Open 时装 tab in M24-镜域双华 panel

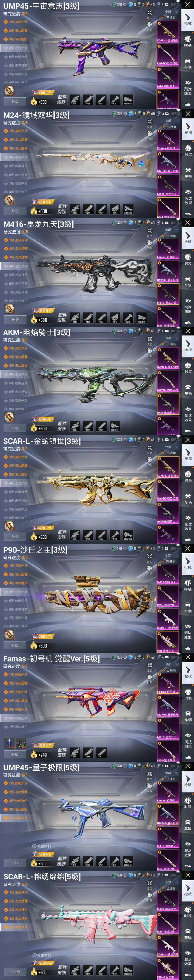pyautogui.click(x=188, y=149)
